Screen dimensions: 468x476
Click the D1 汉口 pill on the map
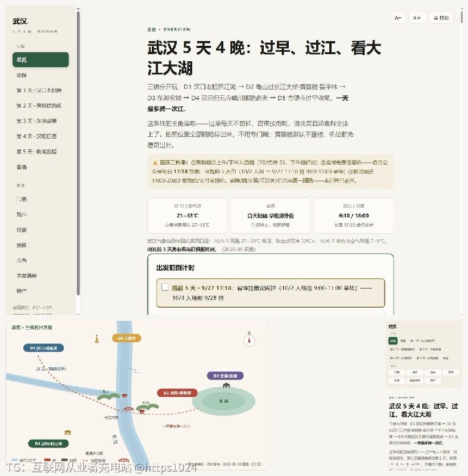[x=43, y=348]
